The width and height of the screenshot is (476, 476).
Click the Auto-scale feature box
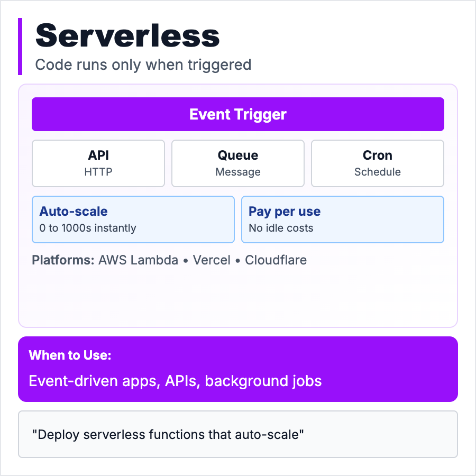click(133, 219)
